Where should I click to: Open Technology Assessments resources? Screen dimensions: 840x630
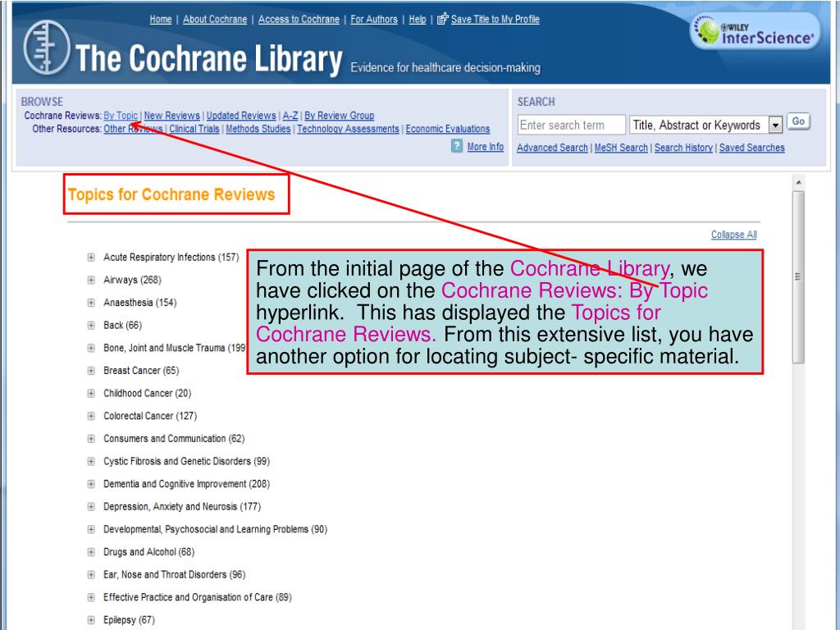click(348, 129)
